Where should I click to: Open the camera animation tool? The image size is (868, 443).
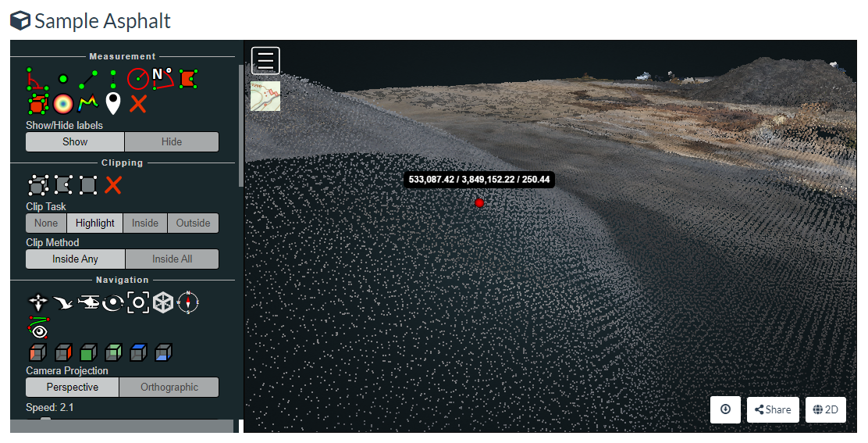click(x=38, y=327)
